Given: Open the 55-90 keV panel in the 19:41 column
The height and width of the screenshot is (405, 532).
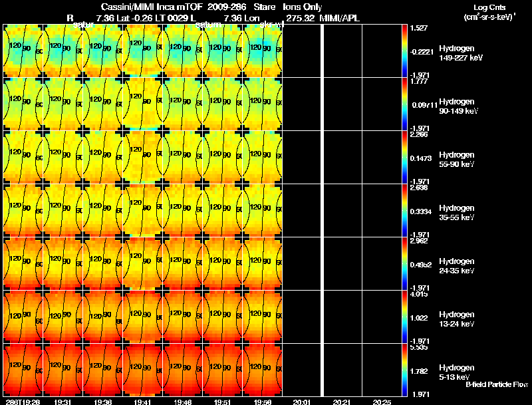Looking at the screenshot, I should [x=143, y=157].
